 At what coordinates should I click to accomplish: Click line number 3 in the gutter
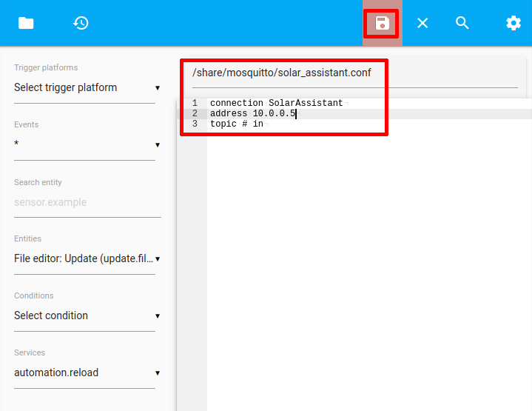pos(194,124)
